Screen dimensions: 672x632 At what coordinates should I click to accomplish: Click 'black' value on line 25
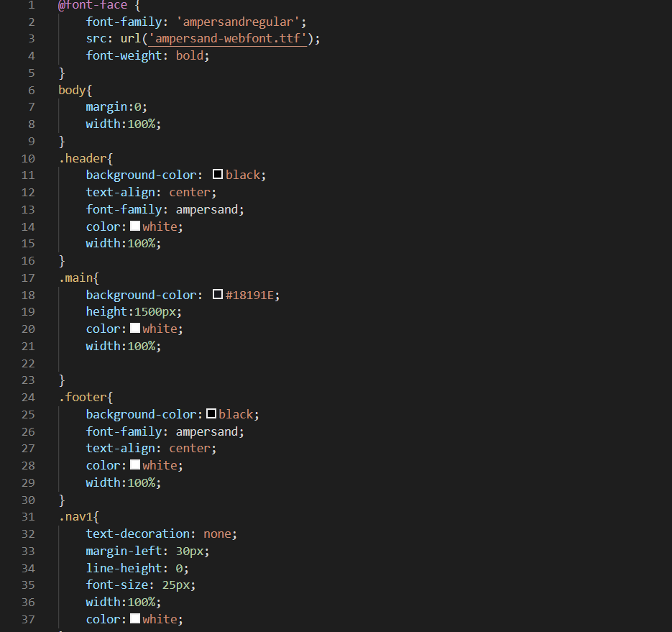[x=236, y=414]
